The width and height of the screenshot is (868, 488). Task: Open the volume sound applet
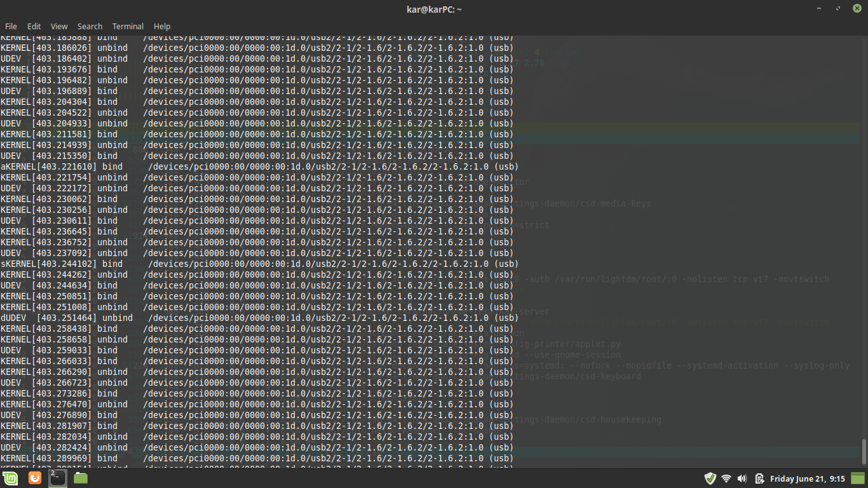(x=742, y=478)
